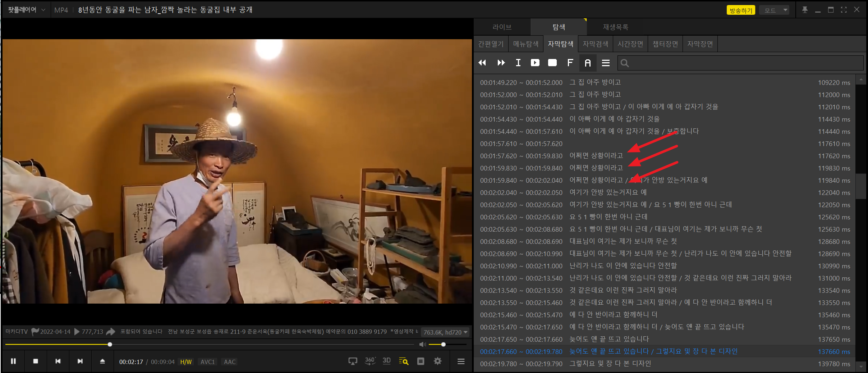Image resolution: width=868 pixels, height=373 pixels.
Task: Click the F icon in subtitle toolbar
Action: (x=570, y=63)
